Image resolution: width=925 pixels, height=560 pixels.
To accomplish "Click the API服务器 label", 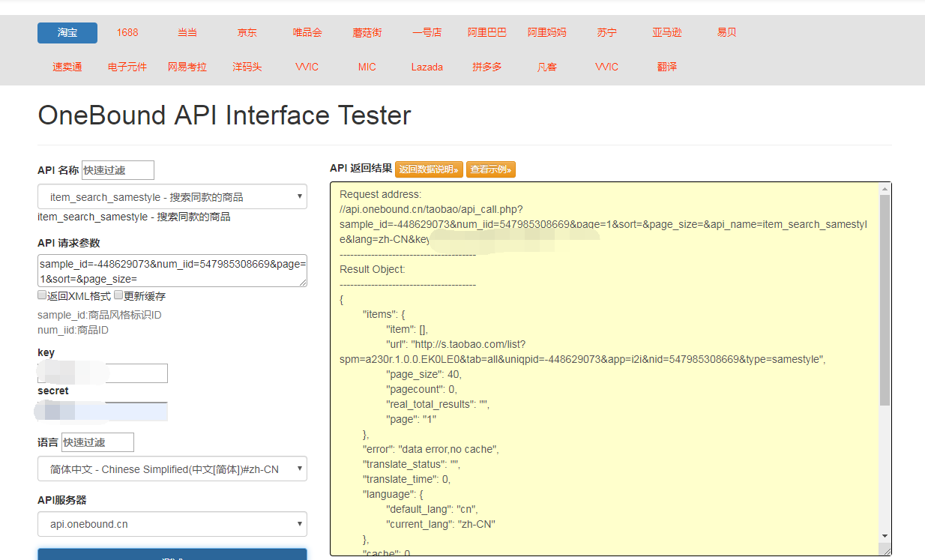I will pyautogui.click(x=62, y=500).
